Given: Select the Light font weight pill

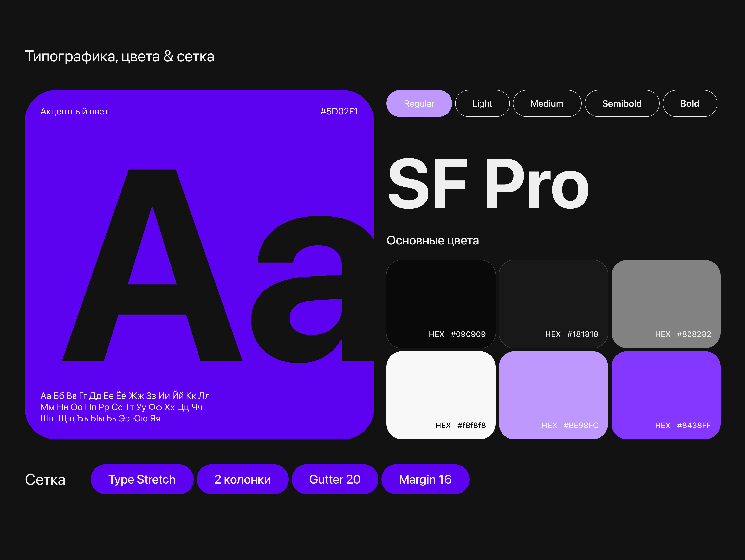Looking at the screenshot, I should click(x=482, y=103).
